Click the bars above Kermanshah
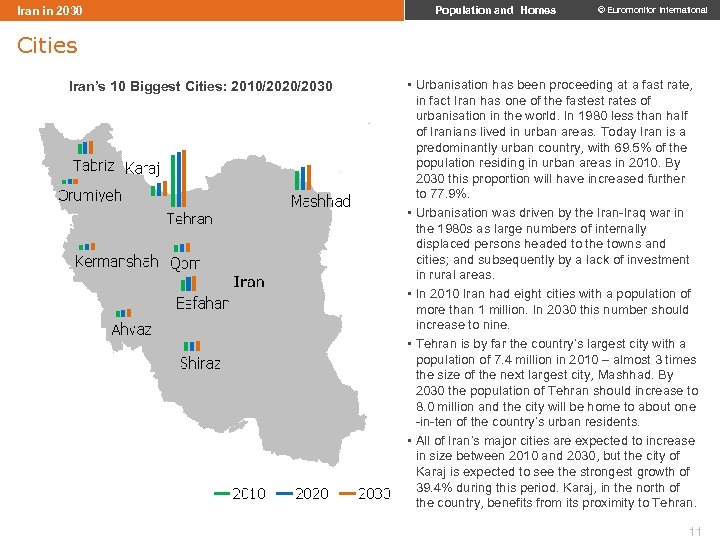The image size is (720, 540). tap(87, 247)
